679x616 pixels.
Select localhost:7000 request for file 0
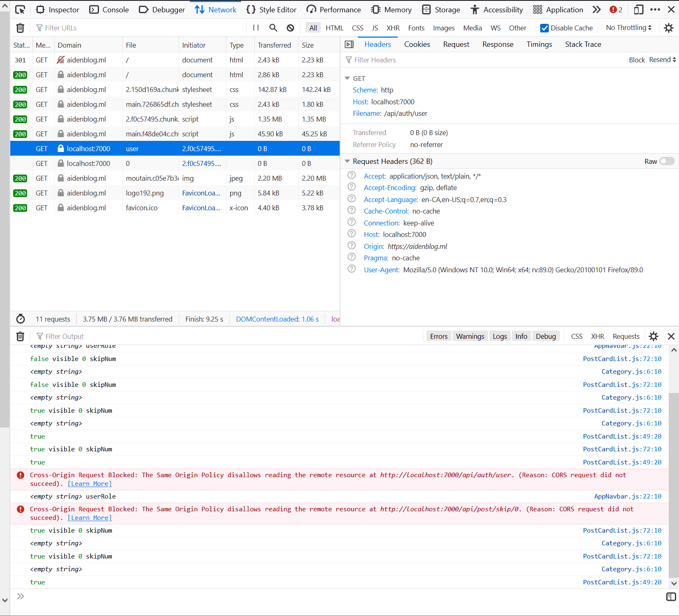tap(175, 163)
